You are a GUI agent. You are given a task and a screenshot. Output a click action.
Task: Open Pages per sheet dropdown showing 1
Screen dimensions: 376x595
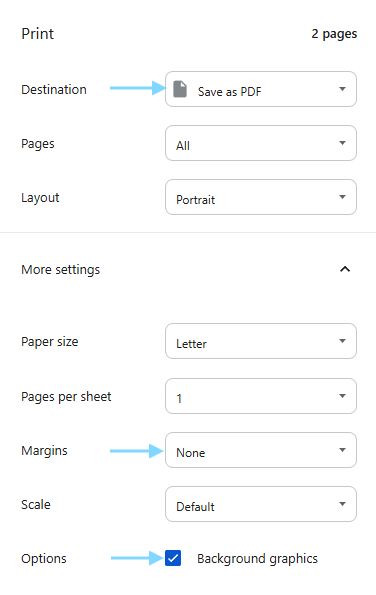(x=261, y=396)
